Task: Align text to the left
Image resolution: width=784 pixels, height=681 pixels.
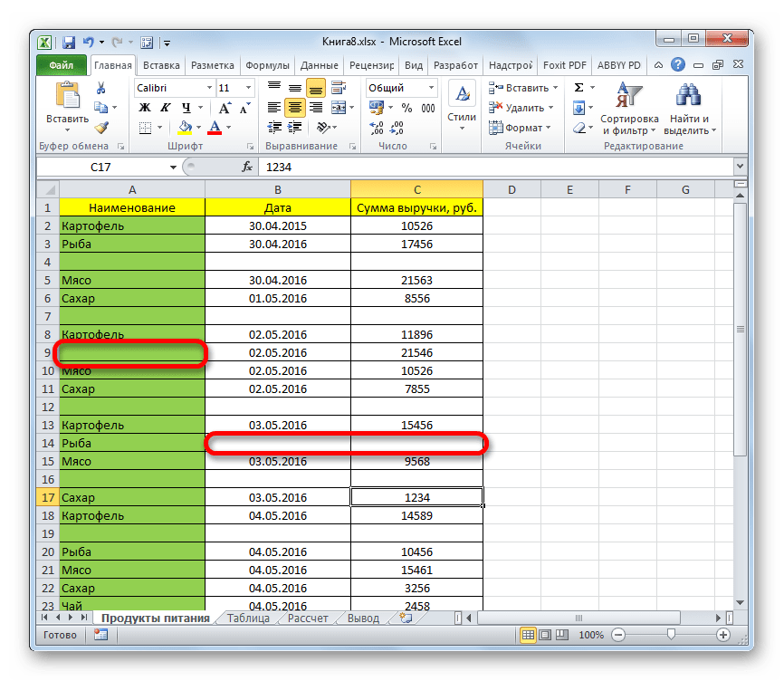Action: pyautogui.click(x=274, y=108)
